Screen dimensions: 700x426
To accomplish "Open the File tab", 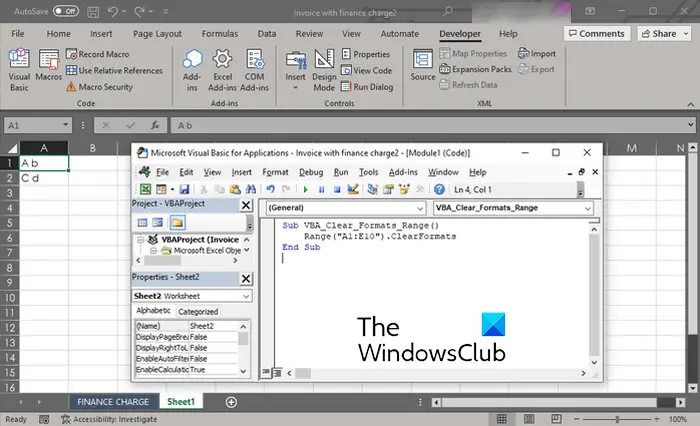I will coord(18,33).
